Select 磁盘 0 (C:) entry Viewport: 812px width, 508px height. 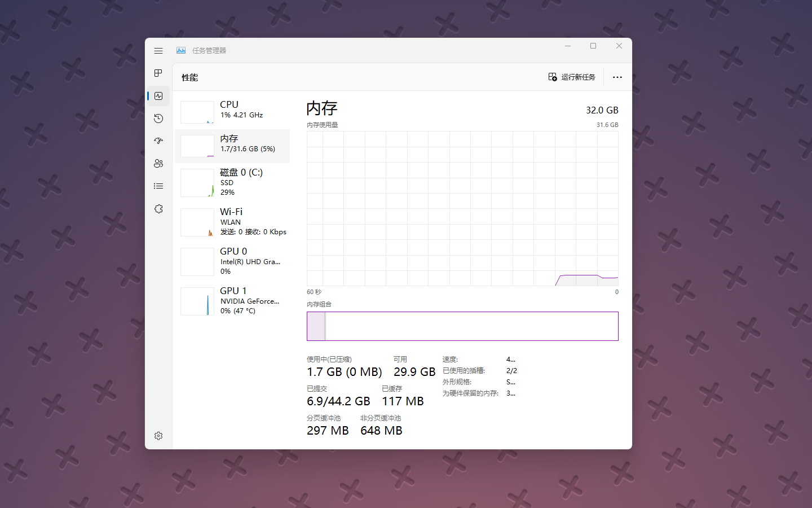click(232, 182)
